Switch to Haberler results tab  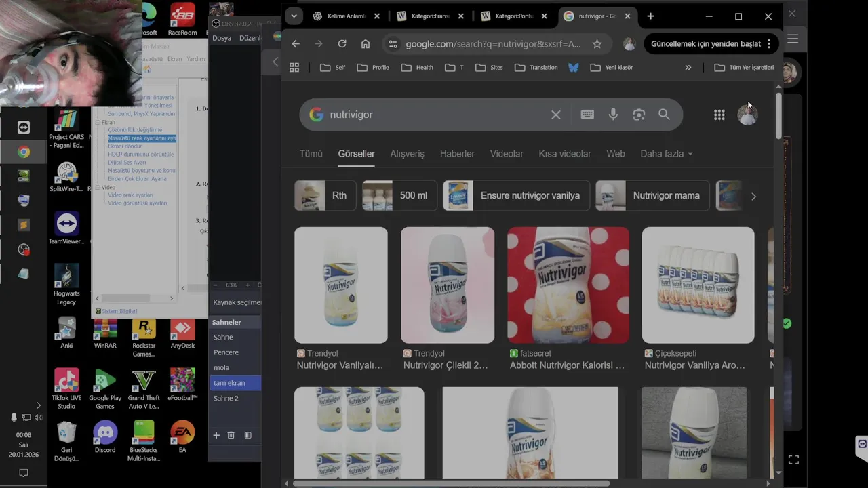point(457,154)
